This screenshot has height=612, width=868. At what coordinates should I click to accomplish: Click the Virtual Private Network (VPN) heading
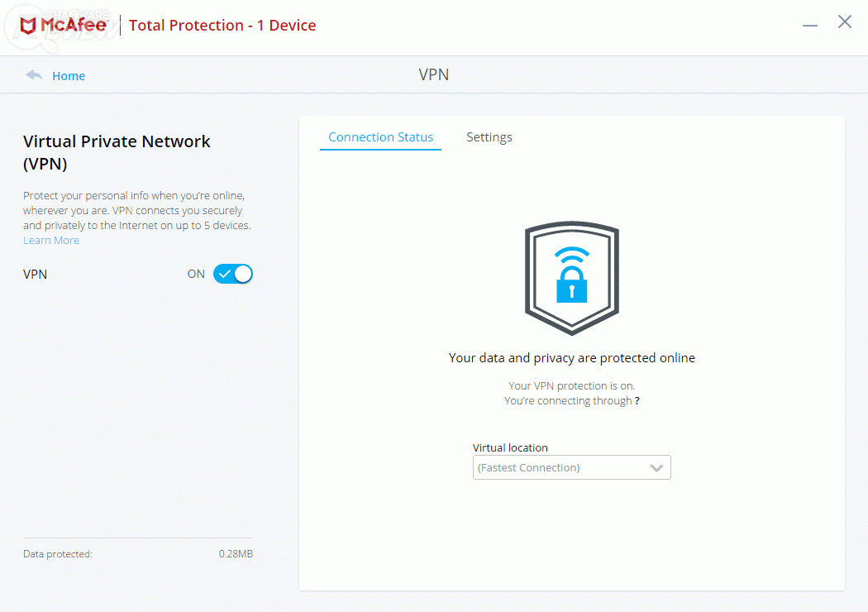coord(117,152)
